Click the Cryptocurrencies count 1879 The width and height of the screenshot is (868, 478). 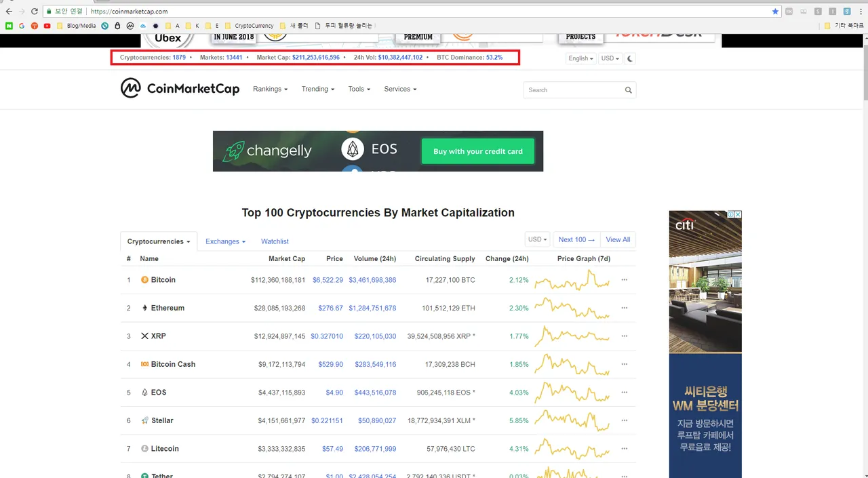179,58
